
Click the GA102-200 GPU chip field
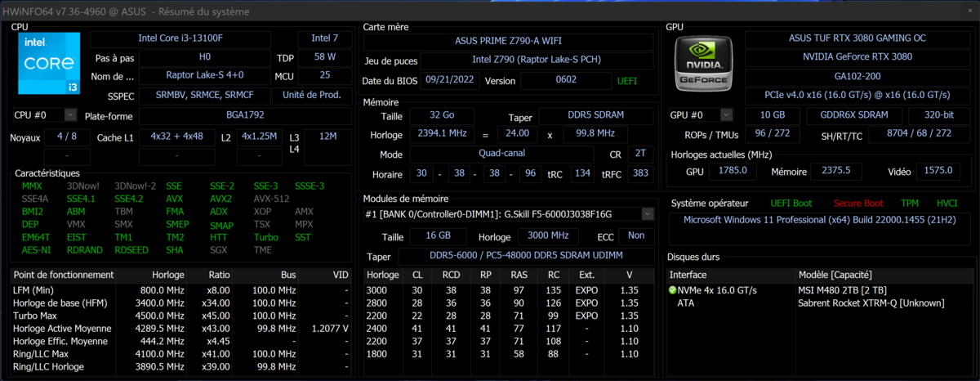tap(857, 76)
